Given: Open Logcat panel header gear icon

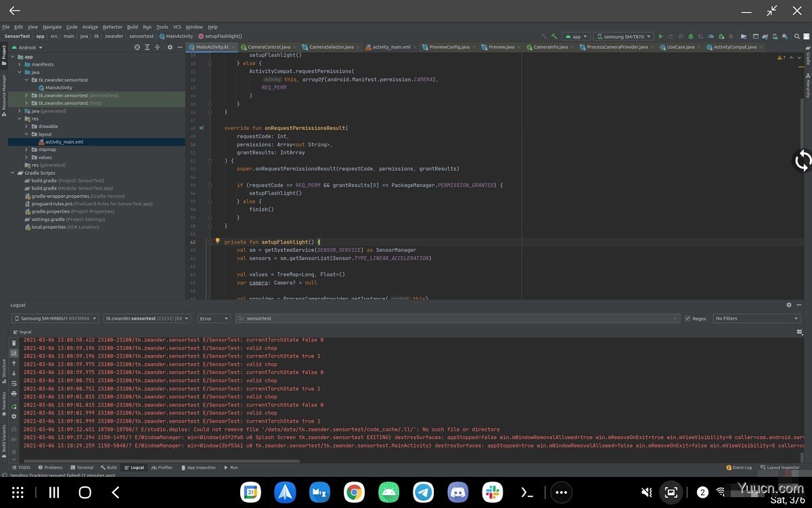Looking at the screenshot, I should point(789,305).
